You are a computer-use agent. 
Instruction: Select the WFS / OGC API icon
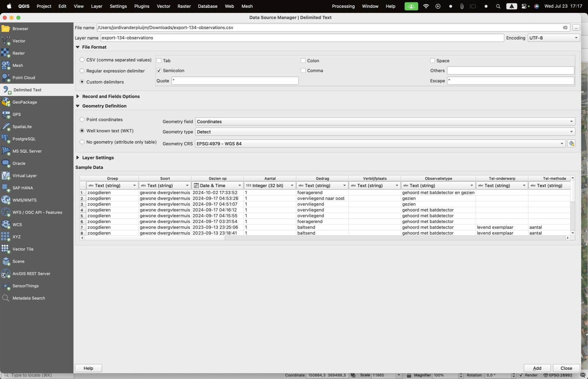click(6, 212)
